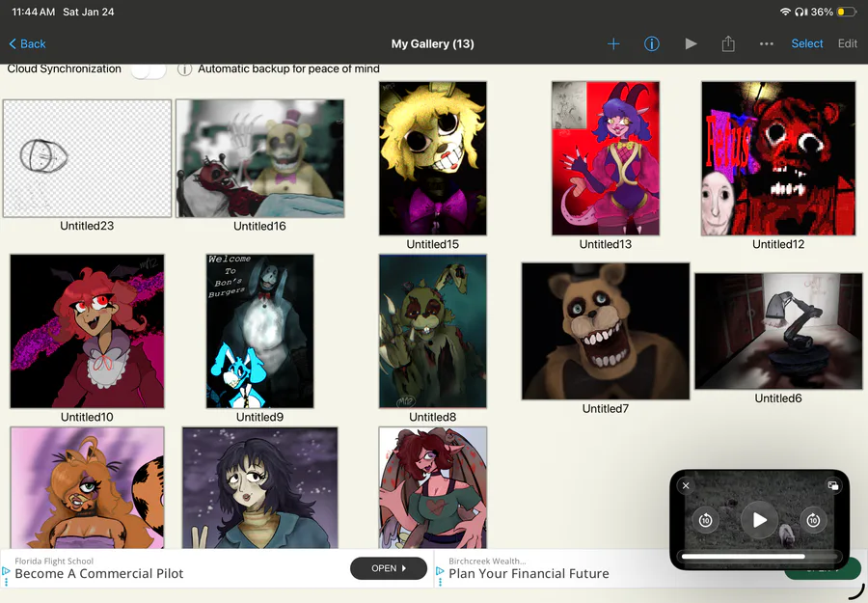Open the Untitled6 artwork thumbnail
868x603 pixels.
tap(778, 331)
